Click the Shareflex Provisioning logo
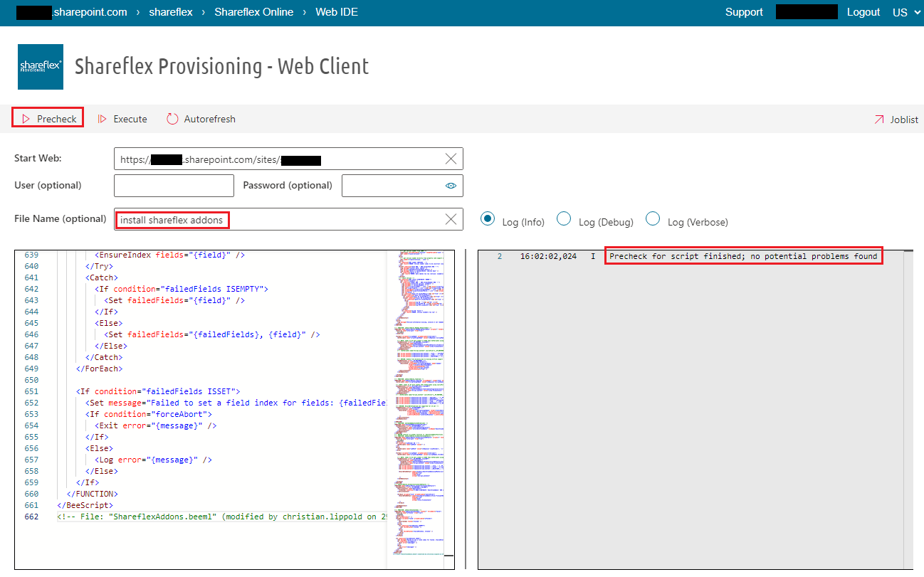This screenshot has width=924, height=577. pos(41,67)
